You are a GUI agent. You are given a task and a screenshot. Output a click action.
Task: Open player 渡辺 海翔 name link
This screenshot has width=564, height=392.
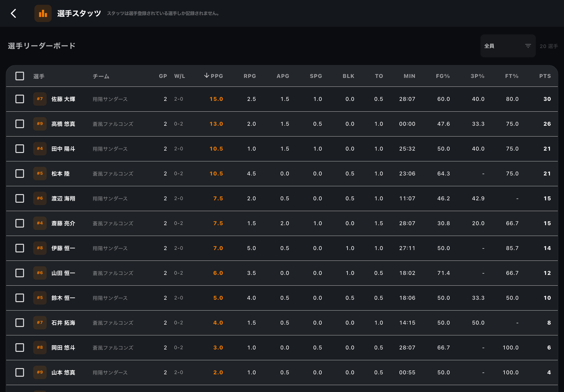pyautogui.click(x=63, y=198)
